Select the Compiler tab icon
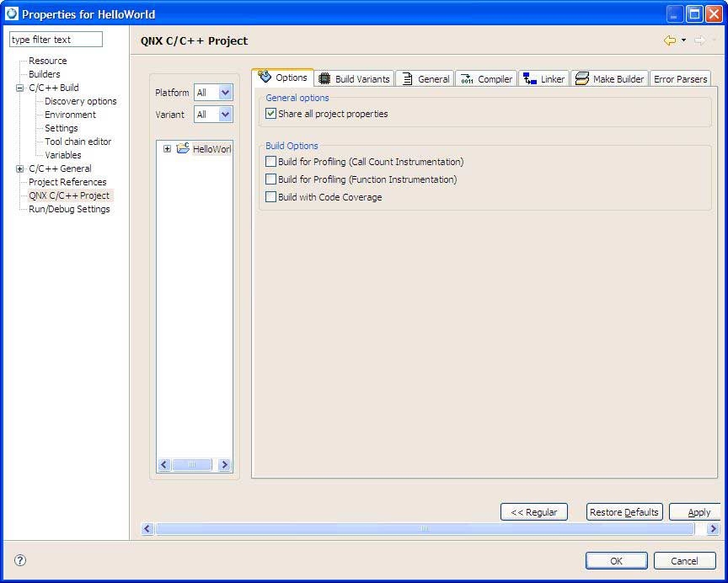728x583 pixels. [x=466, y=78]
